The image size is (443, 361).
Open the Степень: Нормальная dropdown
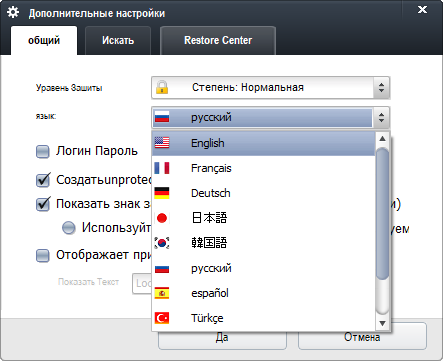270,88
